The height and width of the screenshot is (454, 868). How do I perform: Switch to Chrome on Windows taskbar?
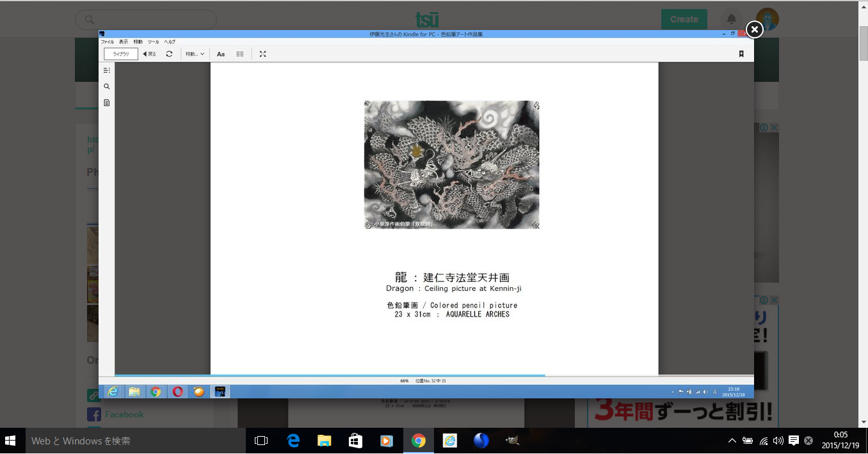click(419, 441)
